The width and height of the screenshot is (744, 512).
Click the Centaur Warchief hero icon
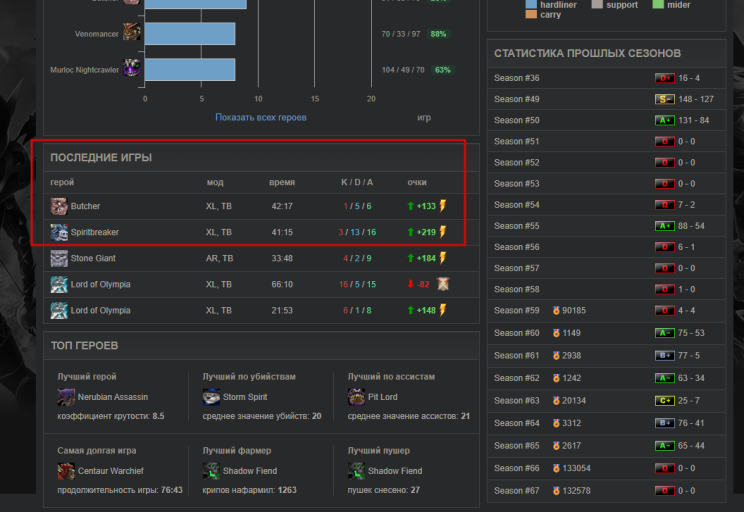click(x=66, y=471)
